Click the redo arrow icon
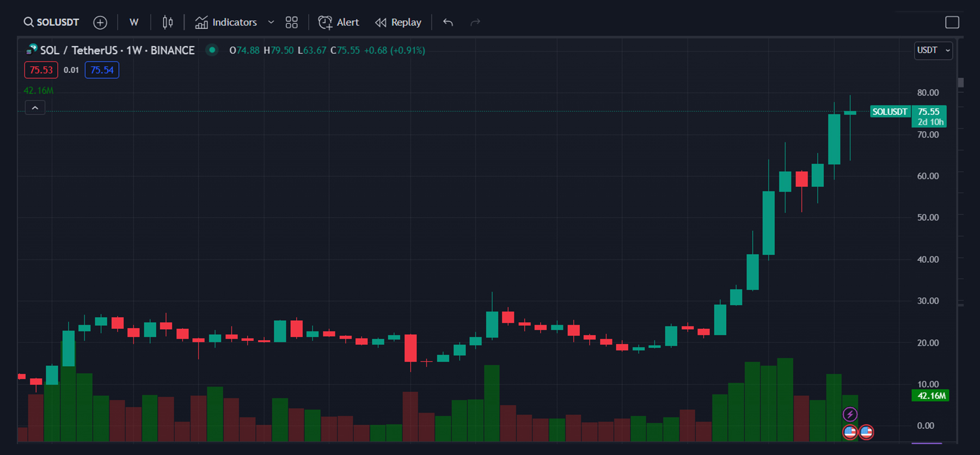Viewport: 980px width, 455px height. pyautogui.click(x=475, y=22)
